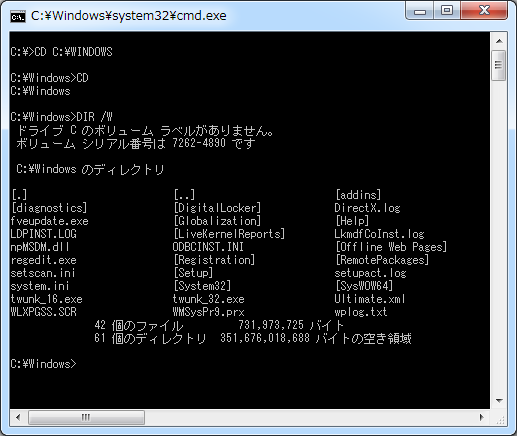Image resolution: width=517 pixels, height=436 pixels.
Task: Minimize the command prompt window
Action: (419, 11)
